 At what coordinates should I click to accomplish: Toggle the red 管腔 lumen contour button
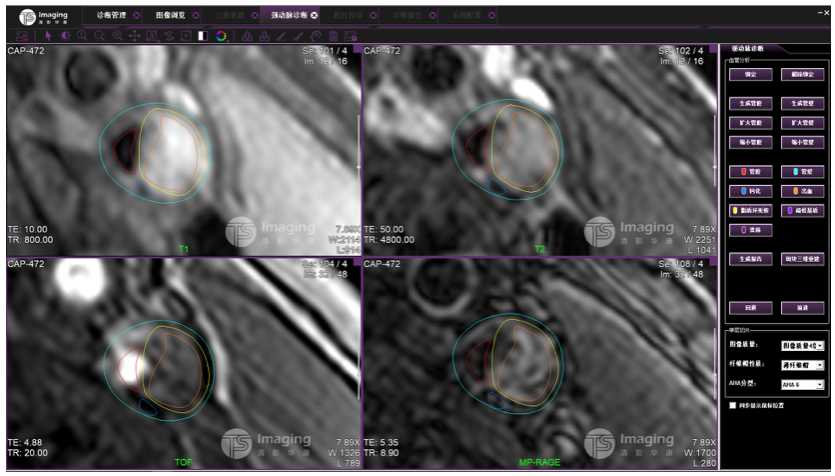tap(751, 171)
